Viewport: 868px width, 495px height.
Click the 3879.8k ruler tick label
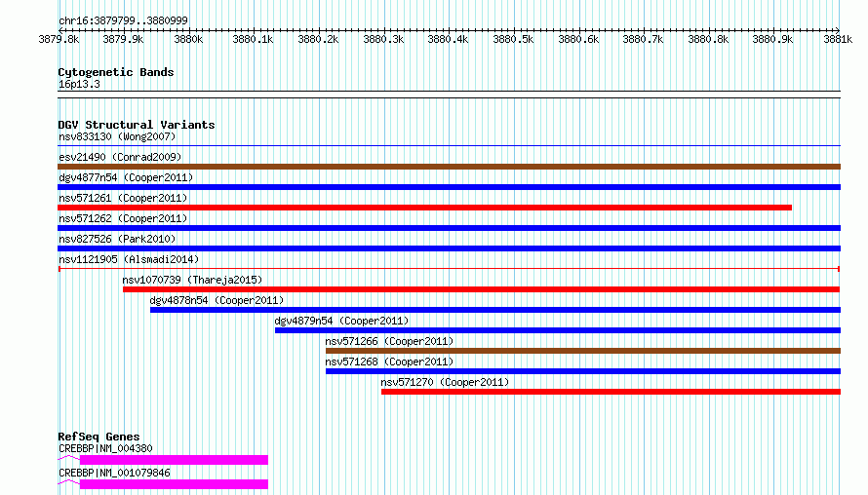pos(59,39)
